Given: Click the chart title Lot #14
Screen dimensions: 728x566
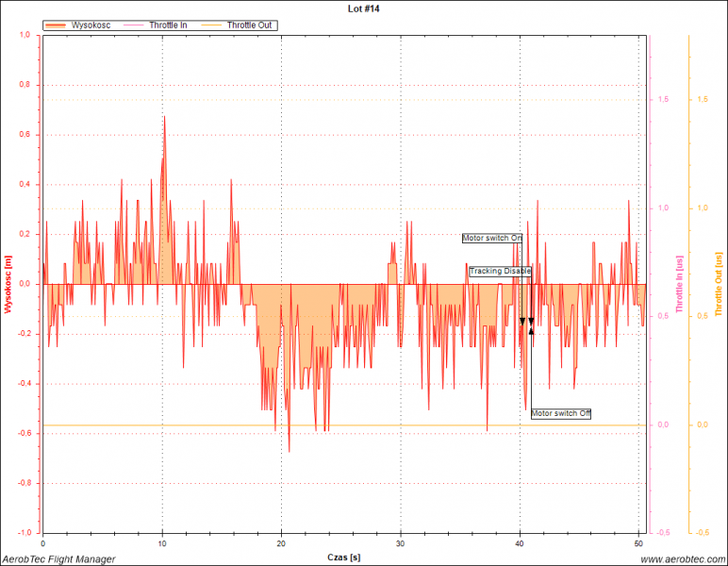Looking at the screenshot, I should click(366, 8).
